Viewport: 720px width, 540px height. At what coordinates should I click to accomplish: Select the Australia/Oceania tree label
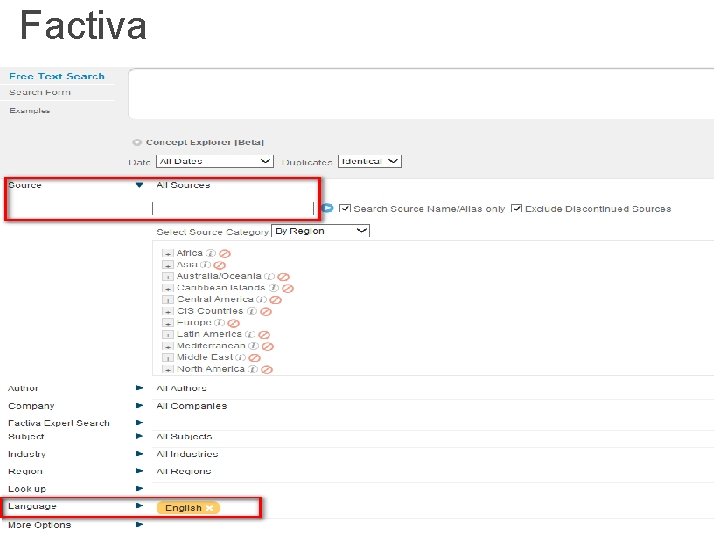(x=219, y=276)
